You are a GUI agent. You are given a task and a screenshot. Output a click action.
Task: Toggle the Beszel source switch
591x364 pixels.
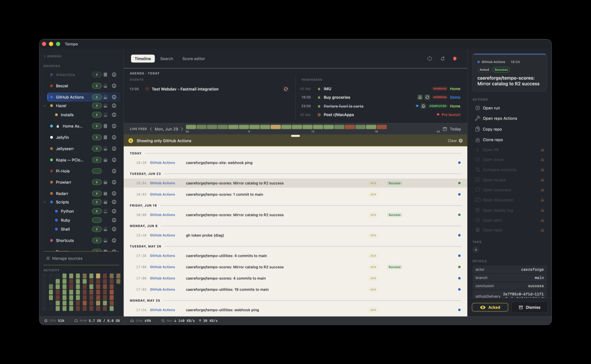coord(97,86)
